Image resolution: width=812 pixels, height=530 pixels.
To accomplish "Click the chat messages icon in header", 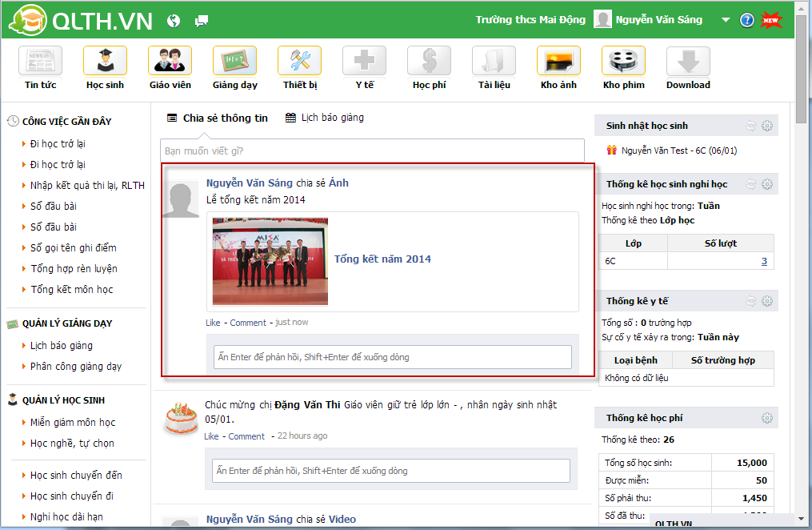I will [x=202, y=22].
